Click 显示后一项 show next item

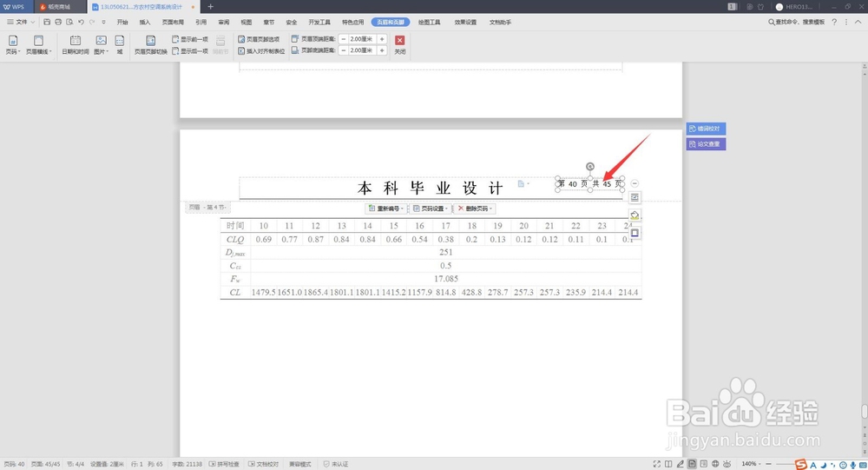click(x=190, y=51)
